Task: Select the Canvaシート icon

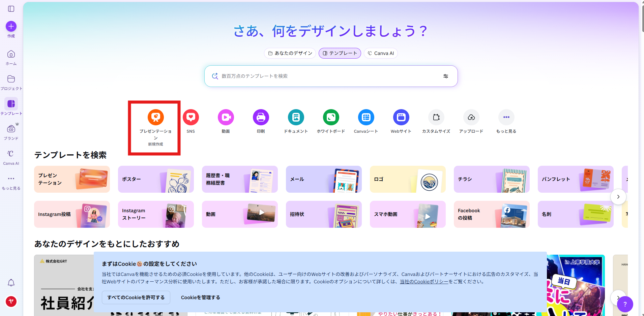Action: tap(366, 117)
